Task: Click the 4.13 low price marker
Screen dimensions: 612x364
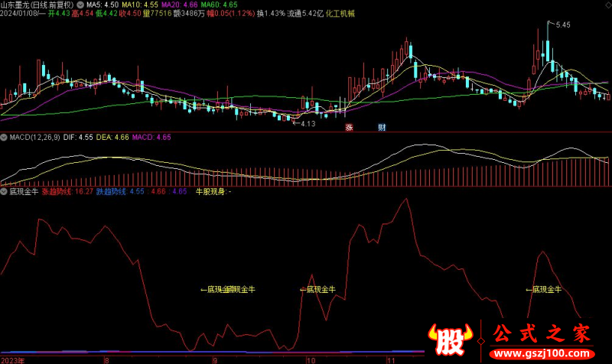Action: 308,123
